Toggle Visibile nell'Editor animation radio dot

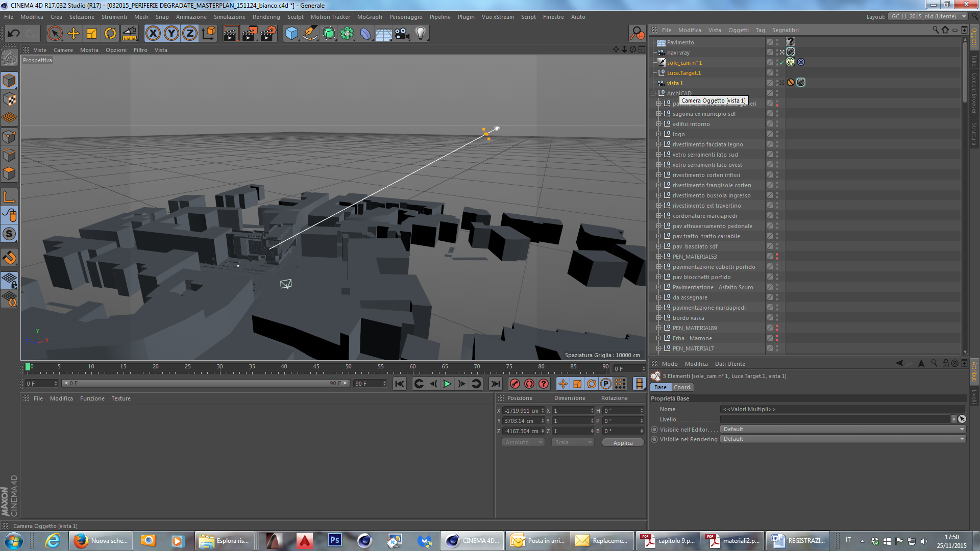coord(654,430)
